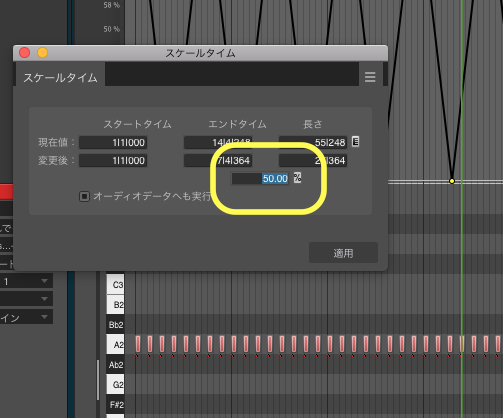The image size is (503, 418).
Task: Click the スタートタイム column header text
Action: (x=137, y=124)
